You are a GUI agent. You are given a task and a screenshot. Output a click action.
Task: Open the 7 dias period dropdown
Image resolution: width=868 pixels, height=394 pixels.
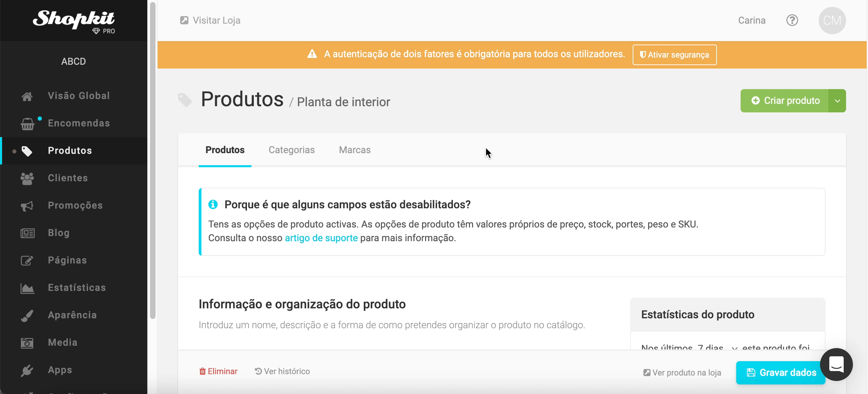(x=716, y=347)
